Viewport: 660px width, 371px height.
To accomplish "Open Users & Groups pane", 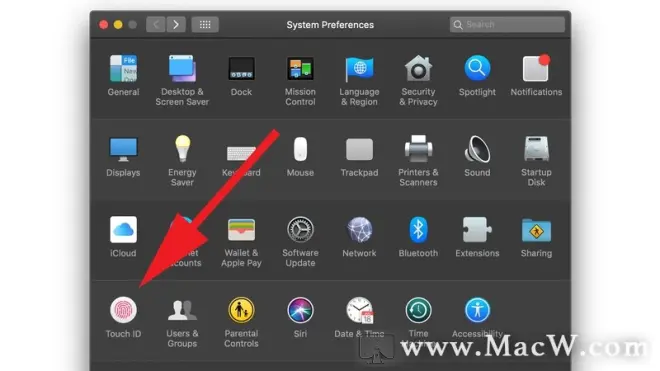I will click(x=182, y=310).
